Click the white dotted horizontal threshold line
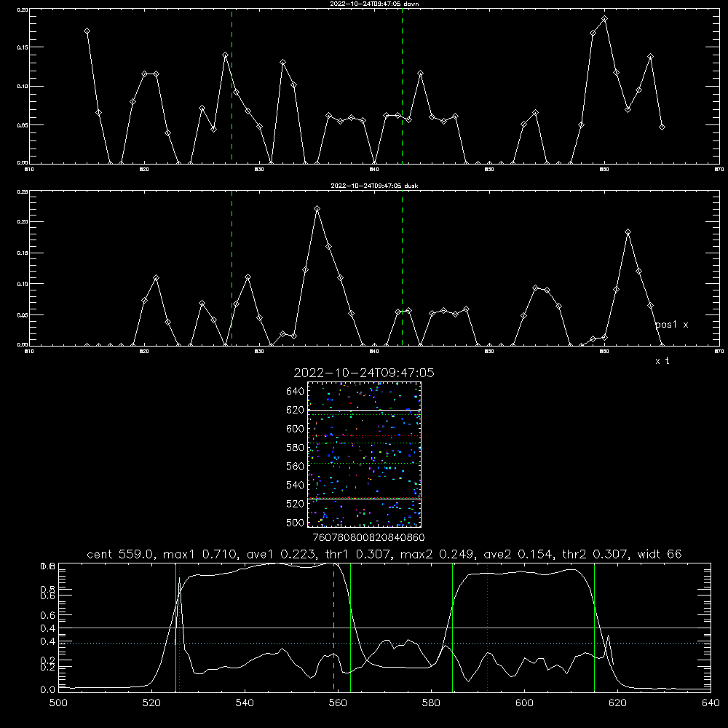This screenshot has height=728, width=728. point(384,643)
